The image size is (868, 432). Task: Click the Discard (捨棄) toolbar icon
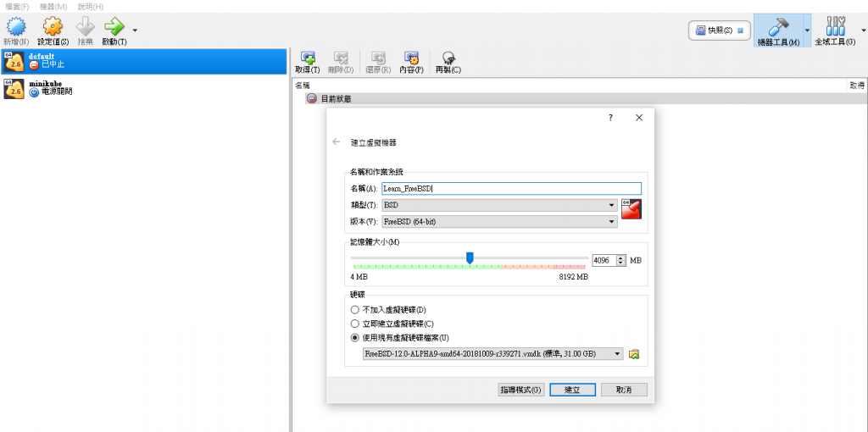pos(86,26)
